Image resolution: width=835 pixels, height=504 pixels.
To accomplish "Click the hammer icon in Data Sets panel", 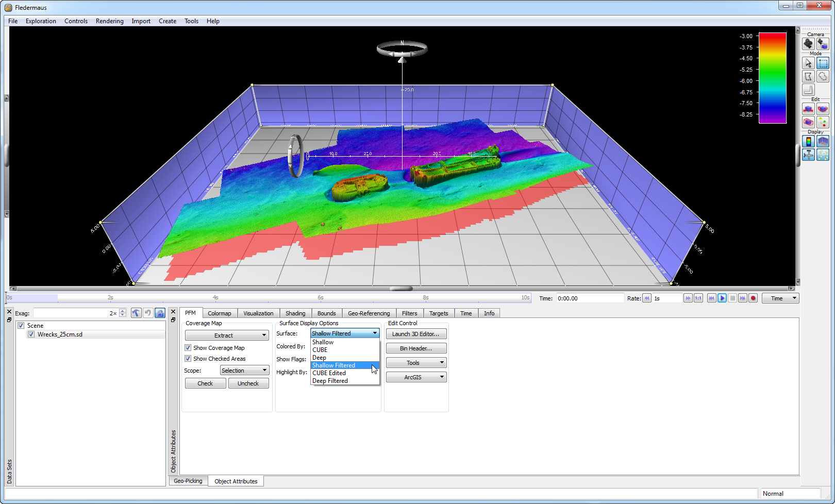I will tap(136, 313).
